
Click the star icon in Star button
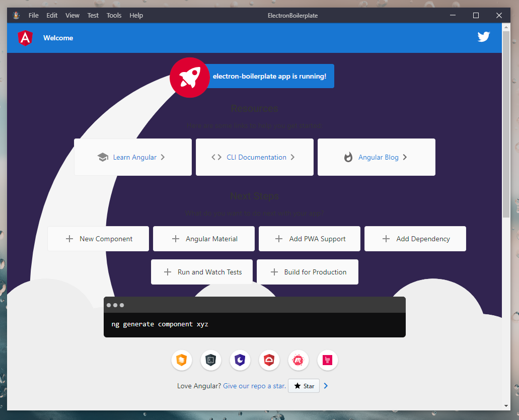(297, 386)
